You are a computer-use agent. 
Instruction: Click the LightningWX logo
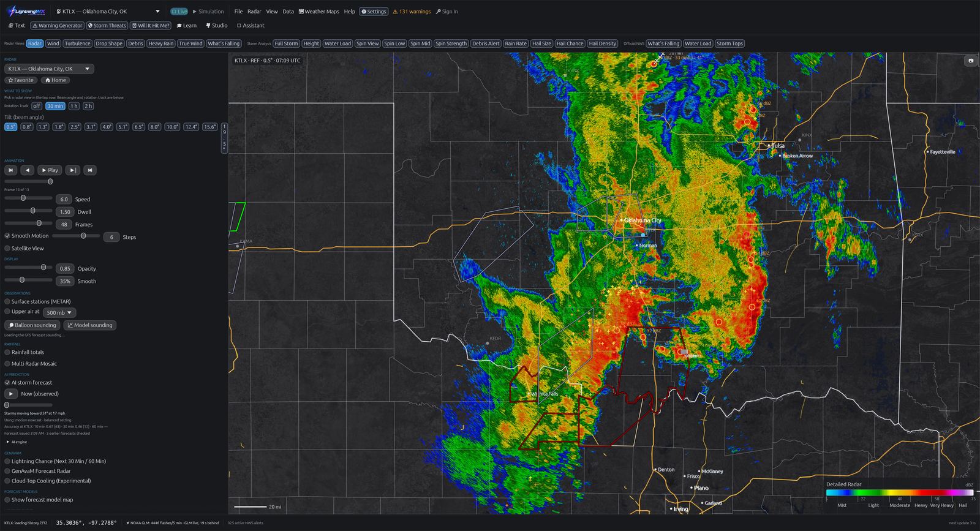(x=26, y=11)
